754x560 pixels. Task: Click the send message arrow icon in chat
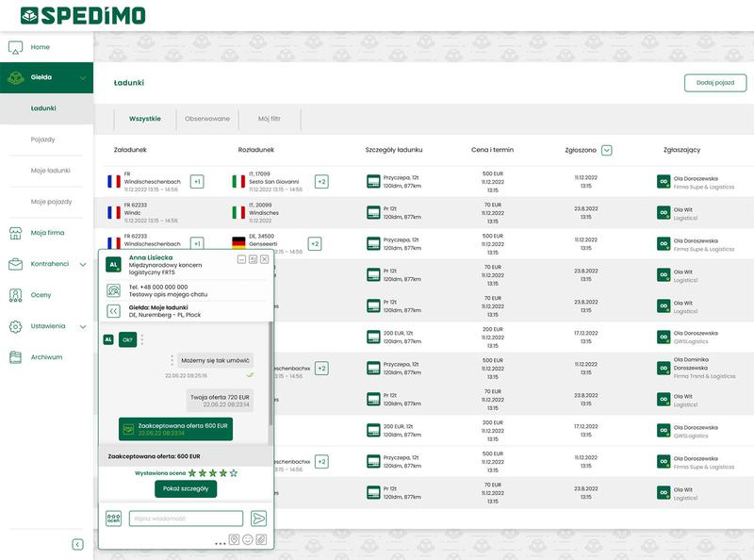[258, 519]
